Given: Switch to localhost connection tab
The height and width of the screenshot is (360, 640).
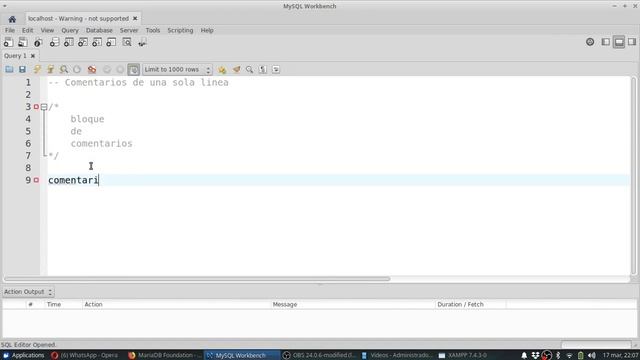Looking at the screenshot, I should pyautogui.click(x=78, y=19).
